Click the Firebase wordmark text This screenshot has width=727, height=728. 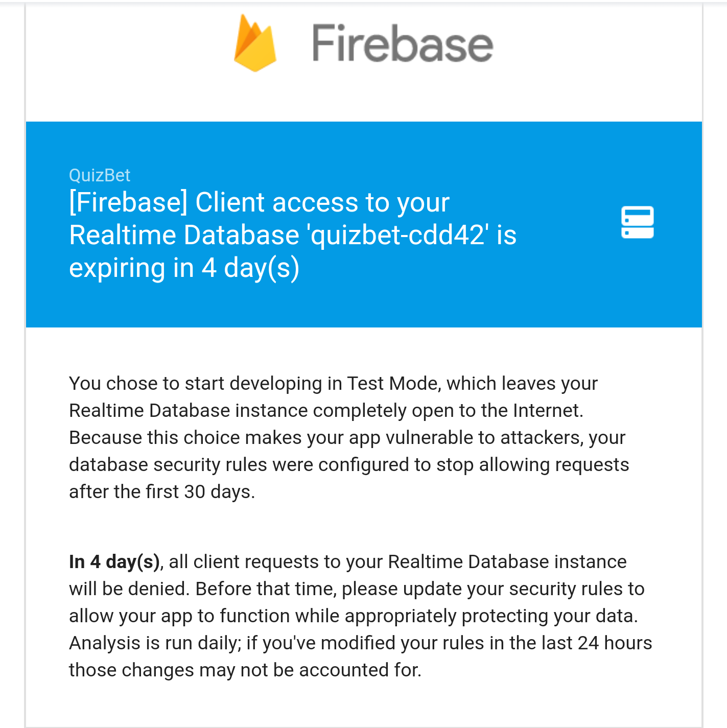[x=403, y=43]
